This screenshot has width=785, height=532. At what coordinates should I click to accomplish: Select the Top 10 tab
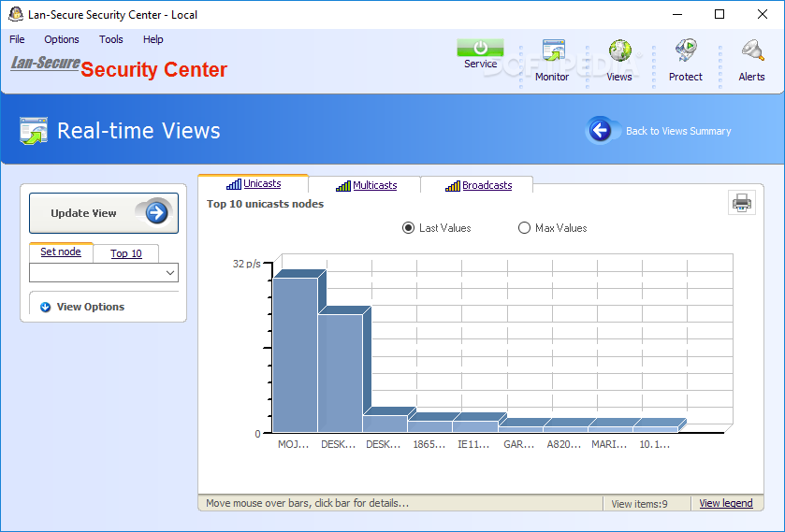[x=126, y=253]
